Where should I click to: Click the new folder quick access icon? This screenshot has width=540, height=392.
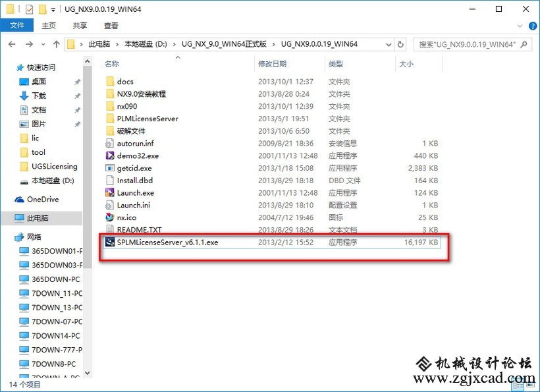(x=42, y=9)
